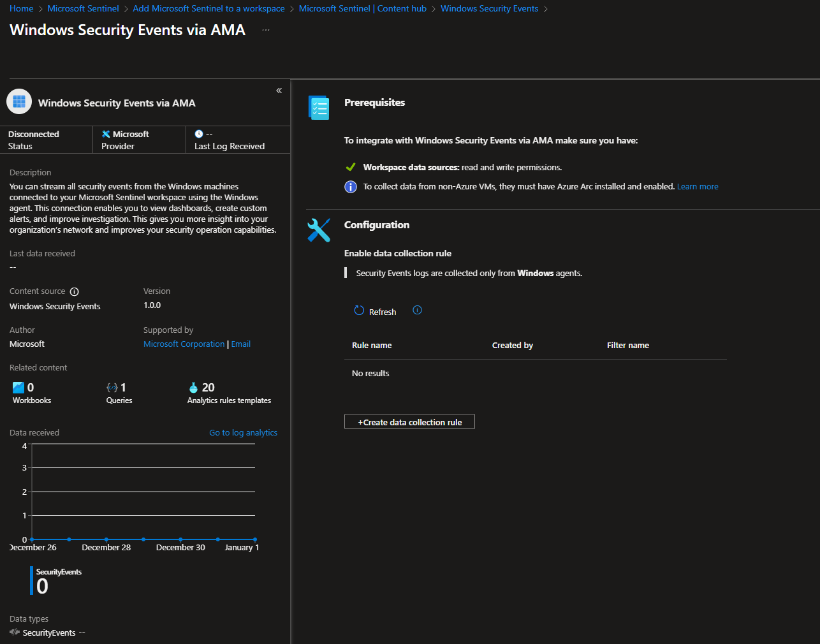The width and height of the screenshot is (820, 644).
Task: Click the Queries icon
Action: [112, 387]
